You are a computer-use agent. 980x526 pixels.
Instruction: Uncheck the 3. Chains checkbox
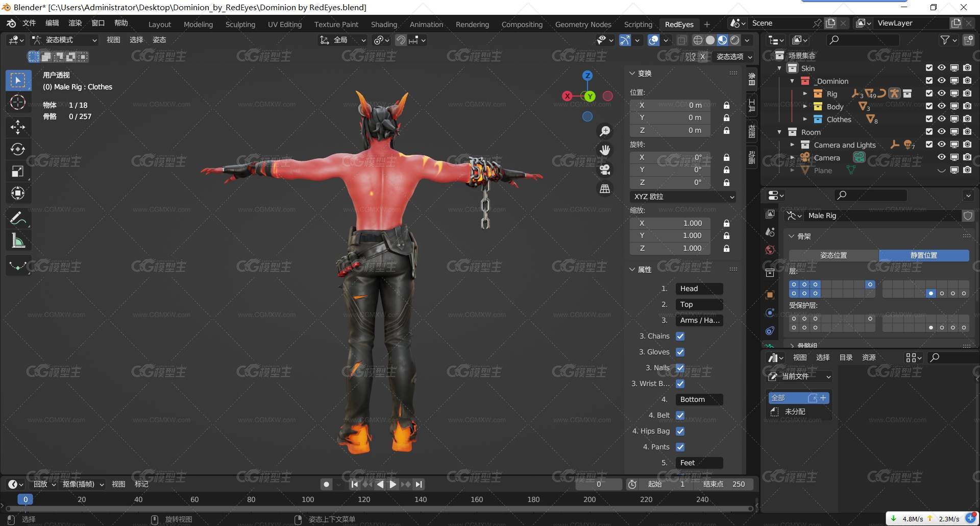[680, 336]
